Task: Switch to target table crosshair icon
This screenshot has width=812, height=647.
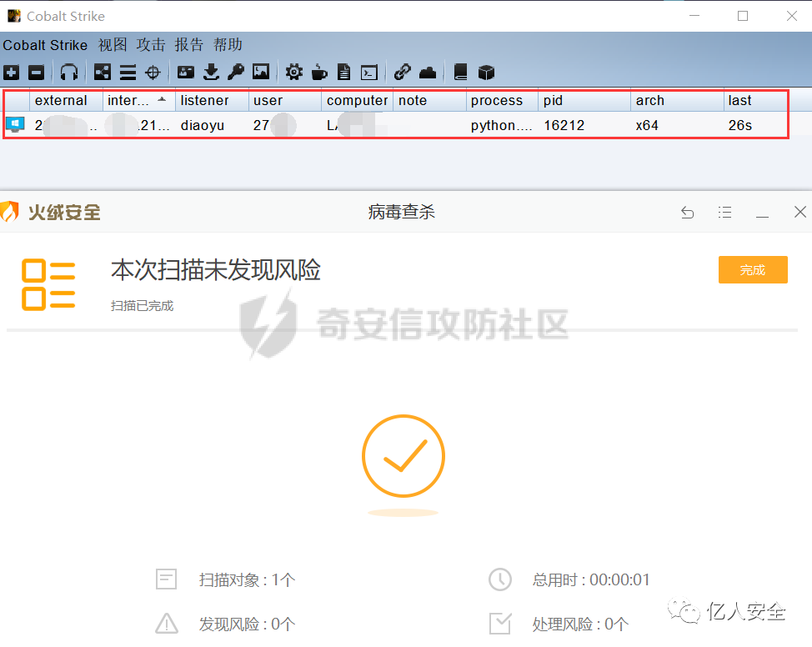Action: (153, 73)
